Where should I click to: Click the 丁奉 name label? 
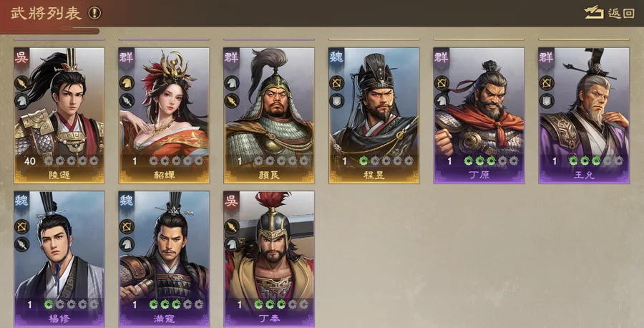pos(269,319)
